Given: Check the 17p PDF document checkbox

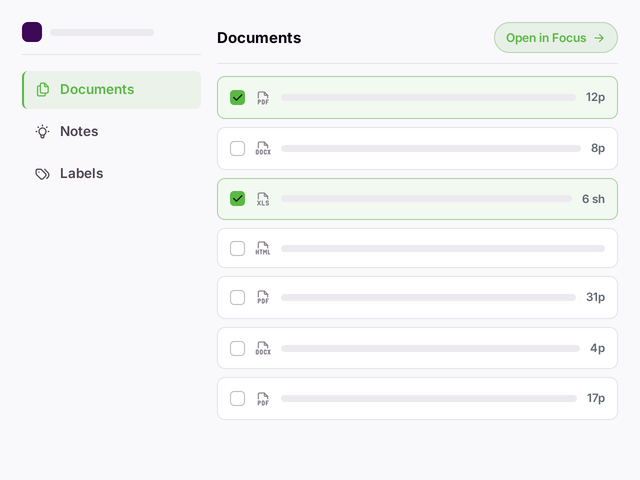Looking at the screenshot, I should coord(238,398).
